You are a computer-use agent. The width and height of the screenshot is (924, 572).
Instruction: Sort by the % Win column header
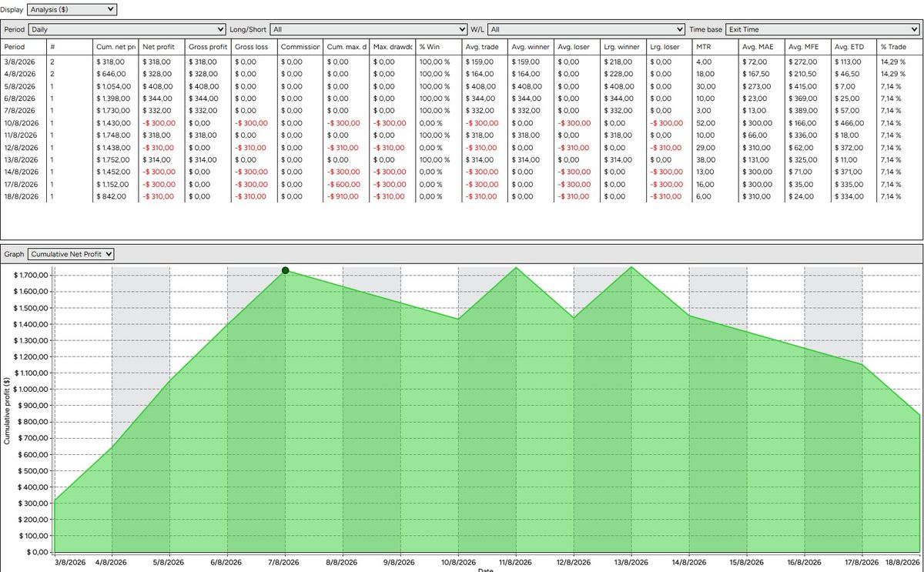click(x=439, y=47)
